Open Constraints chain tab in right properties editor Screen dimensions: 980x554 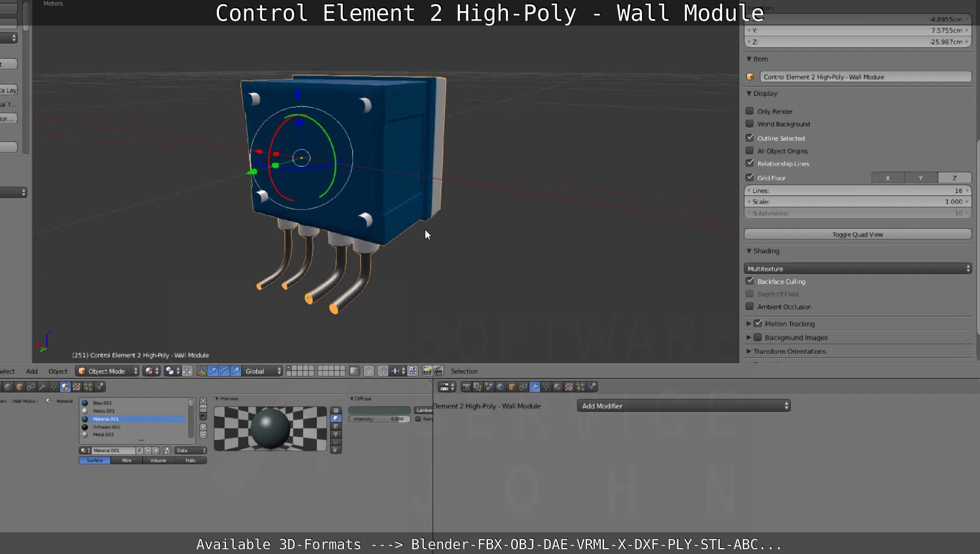click(x=523, y=387)
